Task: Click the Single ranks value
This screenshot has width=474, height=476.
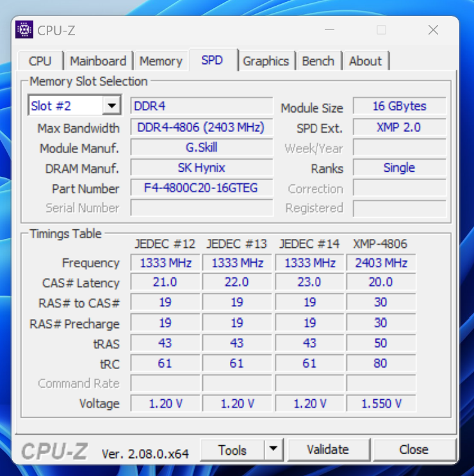Action: click(x=399, y=168)
